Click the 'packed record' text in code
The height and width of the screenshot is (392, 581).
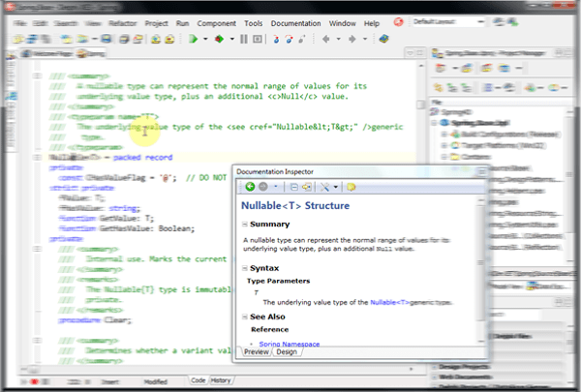coord(142,158)
